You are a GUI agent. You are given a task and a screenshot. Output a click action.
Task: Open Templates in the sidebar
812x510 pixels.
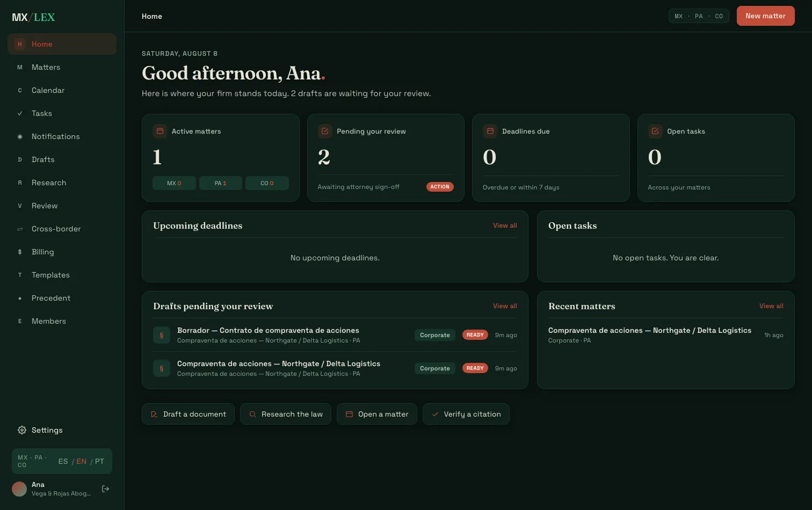pos(62,275)
